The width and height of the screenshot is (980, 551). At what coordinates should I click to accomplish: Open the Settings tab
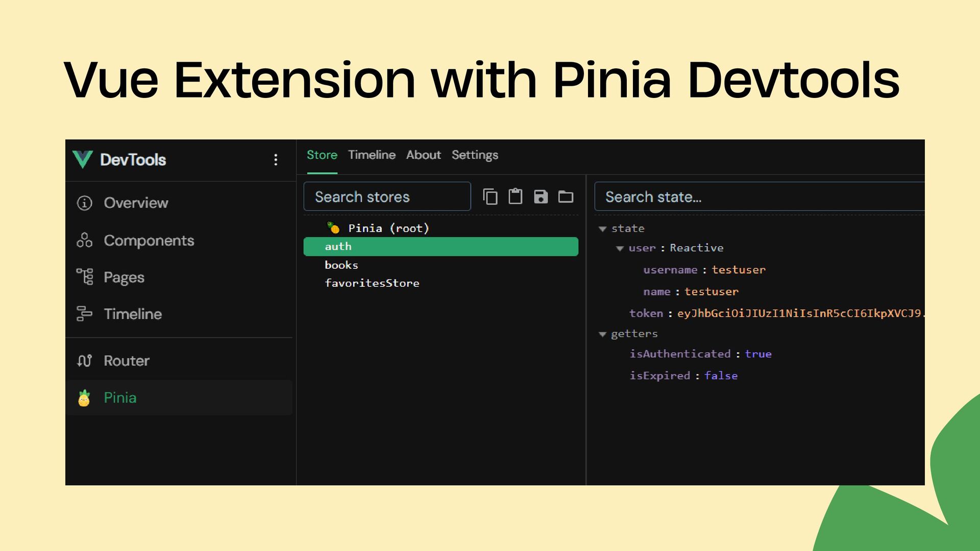[475, 155]
